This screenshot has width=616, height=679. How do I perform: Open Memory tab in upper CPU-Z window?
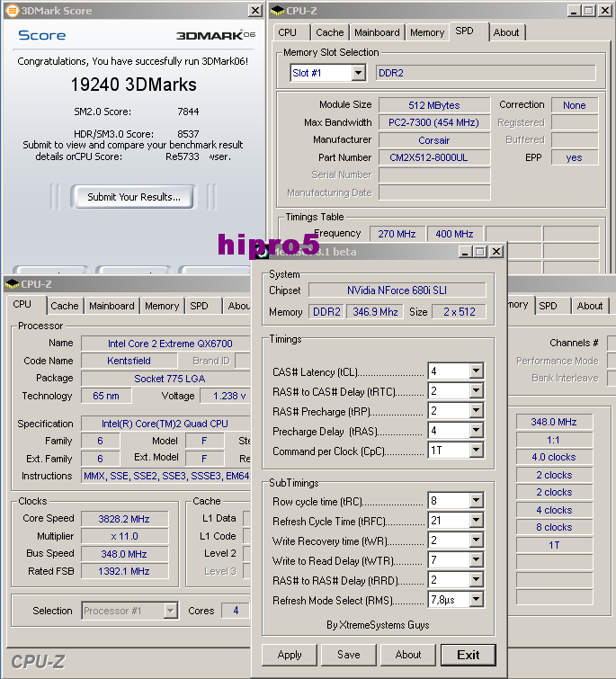click(427, 32)
